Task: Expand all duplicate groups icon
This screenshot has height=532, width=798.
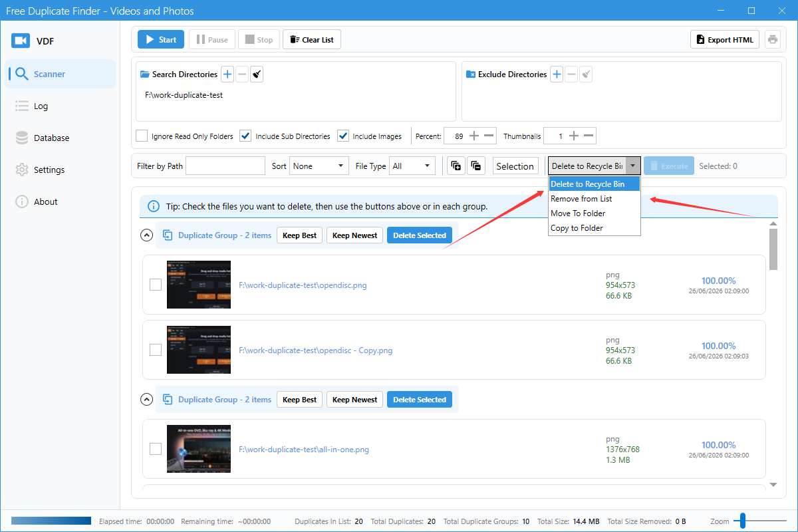Action: coord(456,166)
